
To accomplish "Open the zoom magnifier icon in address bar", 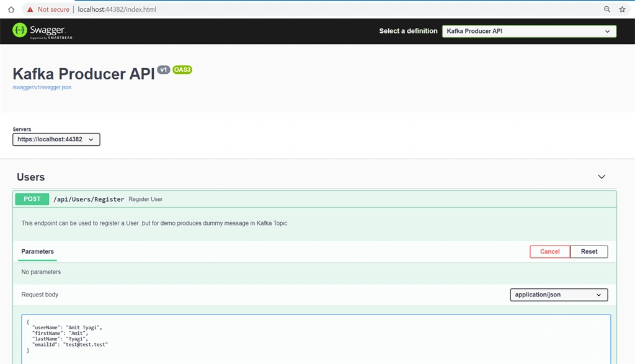I will [606, 9].
